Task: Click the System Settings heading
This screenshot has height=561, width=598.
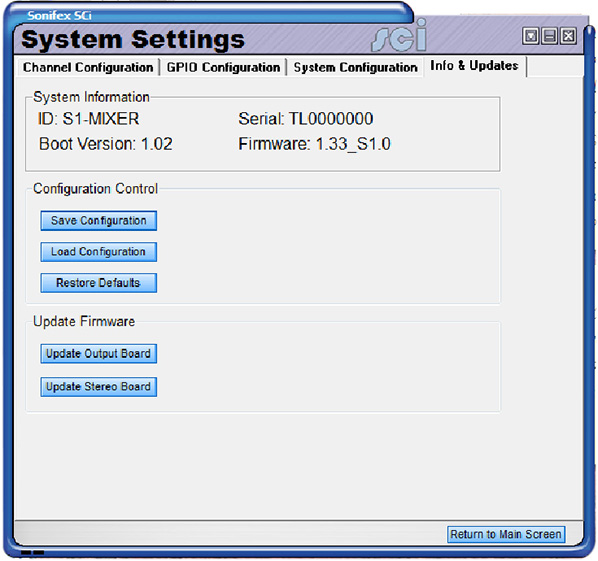Action: (x=133, y=39)
